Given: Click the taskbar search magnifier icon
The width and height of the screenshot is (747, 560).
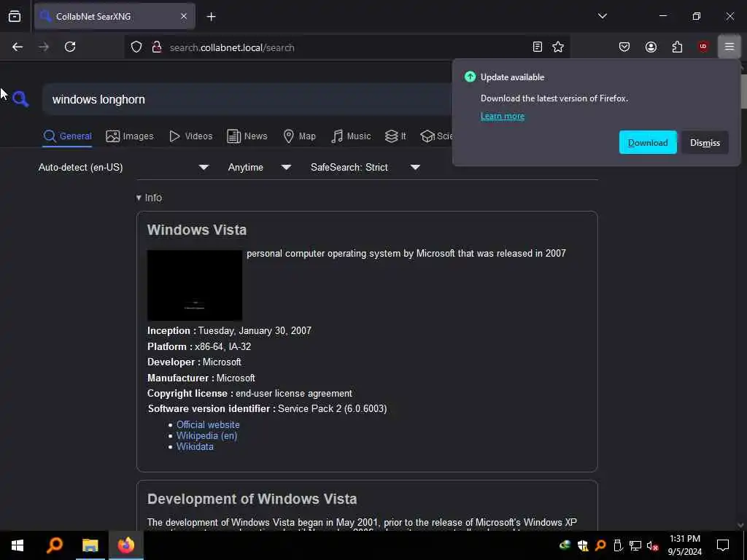Looking at the screenshot, I should click(55, 545).
